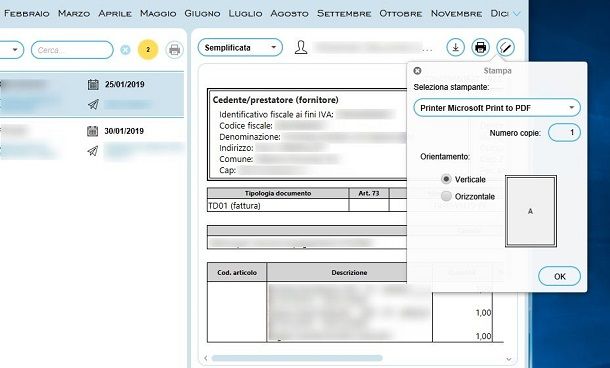Confirm printing with the OK button
This screenshot has height=368, width=610.
tap(559, 276)
